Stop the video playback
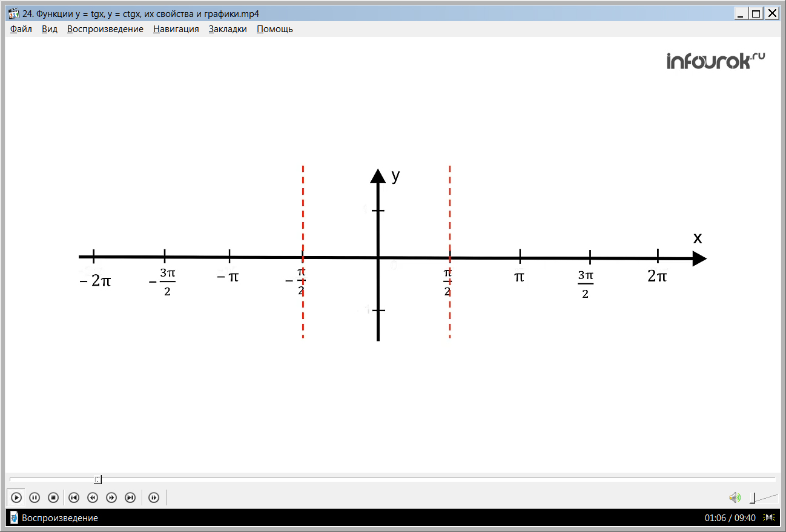786x532 pixels. [53, 498]
